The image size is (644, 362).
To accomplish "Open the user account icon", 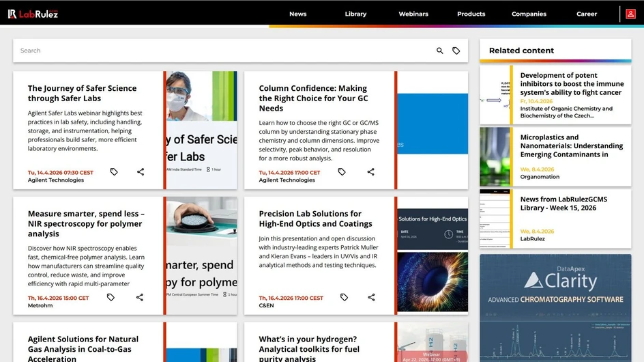I will (x=630, y=14).
